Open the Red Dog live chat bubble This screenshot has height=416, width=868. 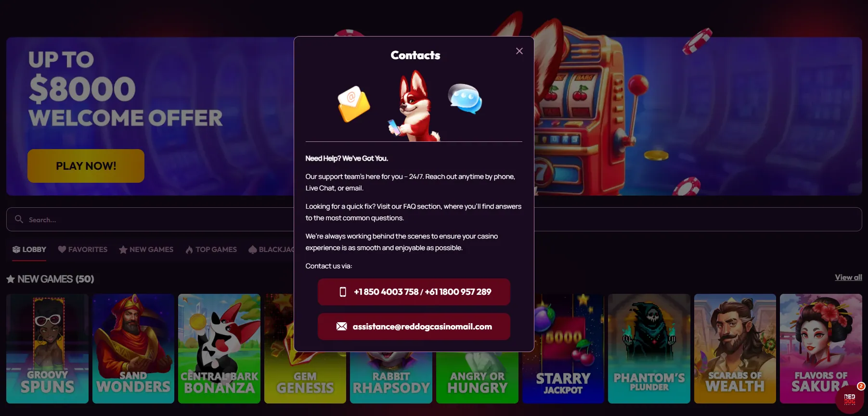(850, 399)
